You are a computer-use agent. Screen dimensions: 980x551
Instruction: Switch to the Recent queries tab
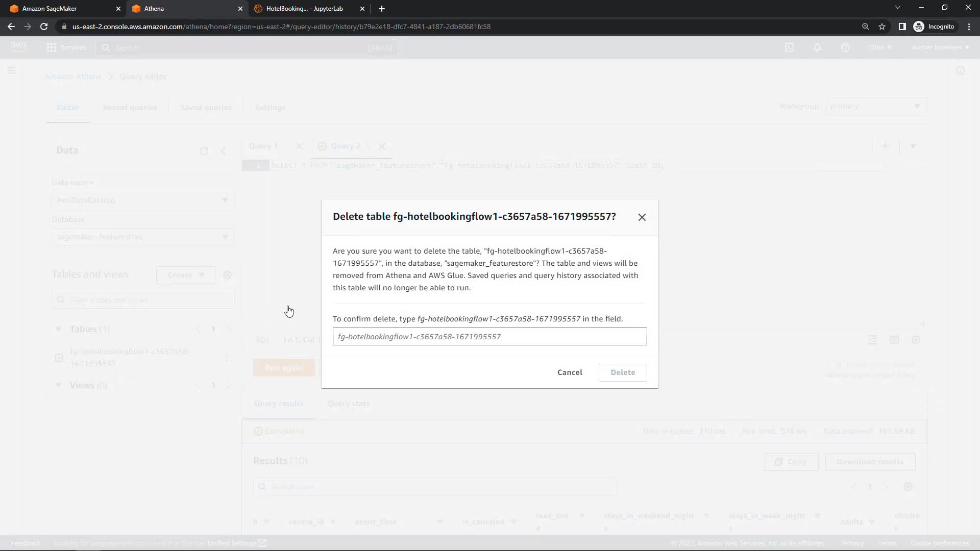click(130, 108)
